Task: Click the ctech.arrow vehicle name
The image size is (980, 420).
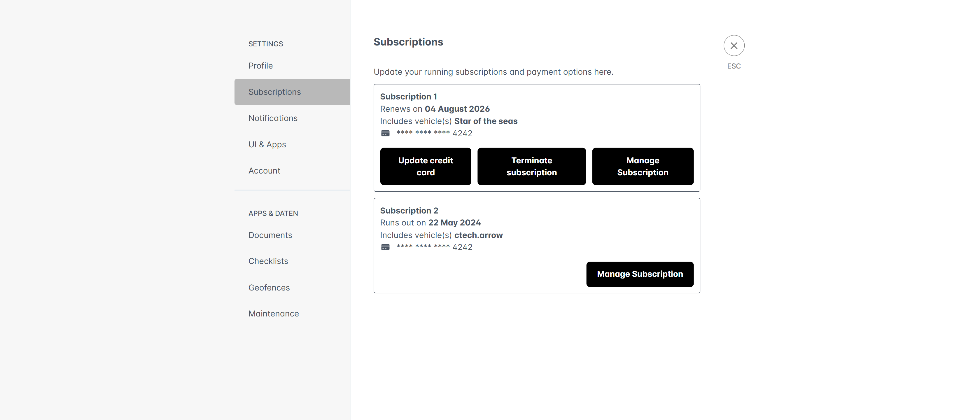Action: 478,235
